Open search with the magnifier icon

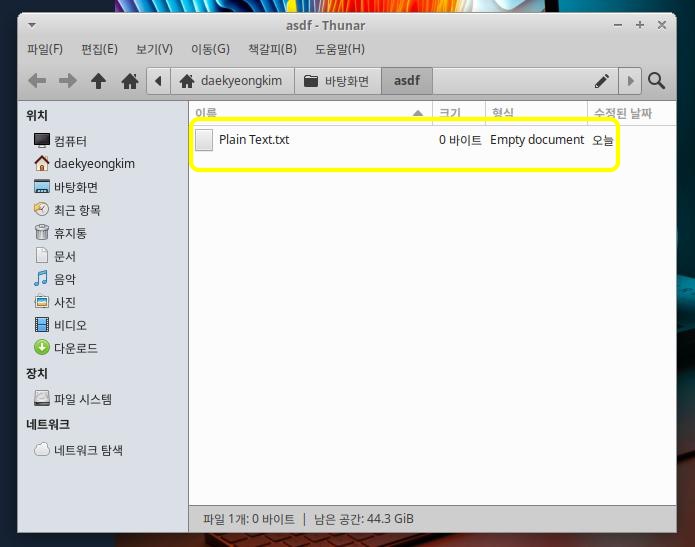(x=656, y=81)
